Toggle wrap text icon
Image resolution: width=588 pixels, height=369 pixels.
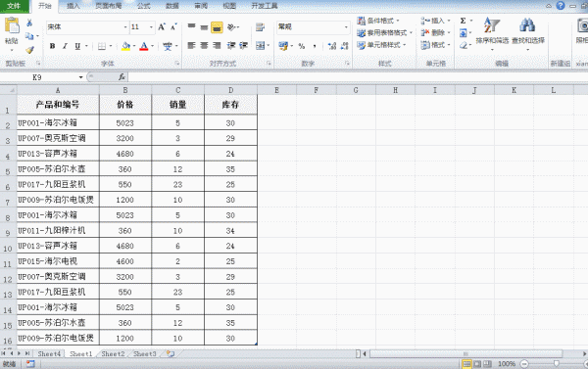coord(260,27)
